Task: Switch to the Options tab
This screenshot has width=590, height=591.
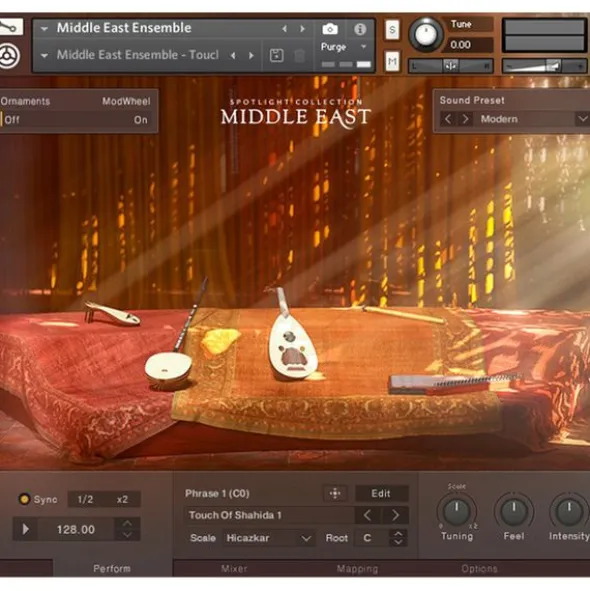Action: pos(479,568)
